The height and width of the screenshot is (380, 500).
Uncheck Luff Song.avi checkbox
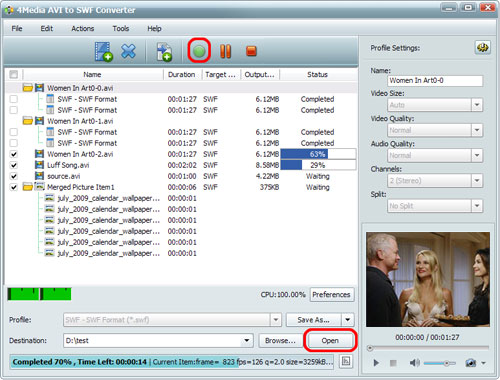coord(14,165)
